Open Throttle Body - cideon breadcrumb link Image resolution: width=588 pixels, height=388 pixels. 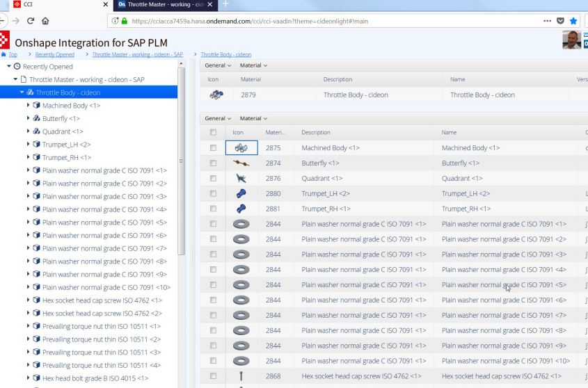(225, 54)
